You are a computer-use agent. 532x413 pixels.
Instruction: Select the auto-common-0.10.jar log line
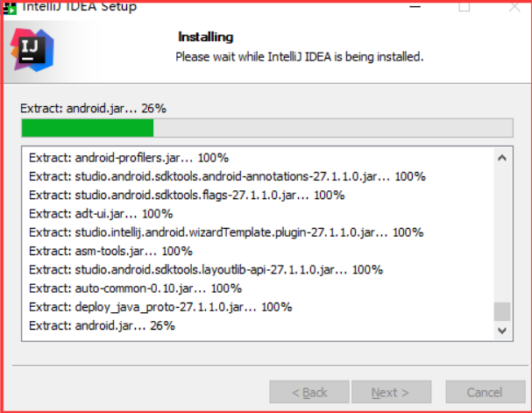coord(135,288)
